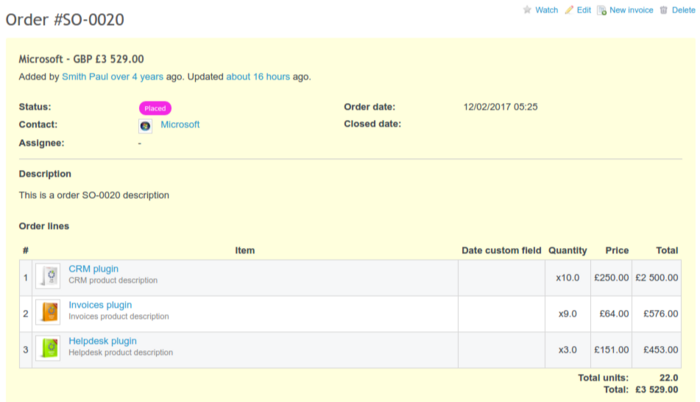Click the Delete trash icon
The image size is (700, 402).
663,10
